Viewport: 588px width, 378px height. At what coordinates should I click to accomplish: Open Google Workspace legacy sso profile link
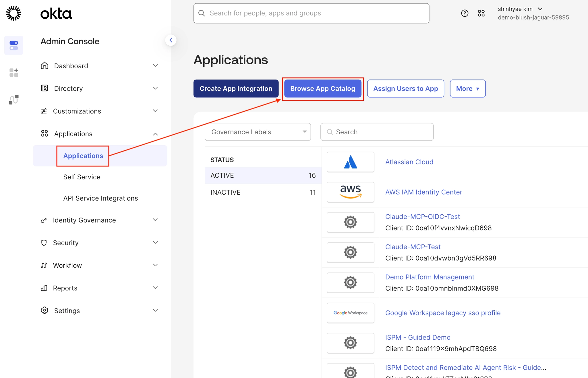coord(443,313)
